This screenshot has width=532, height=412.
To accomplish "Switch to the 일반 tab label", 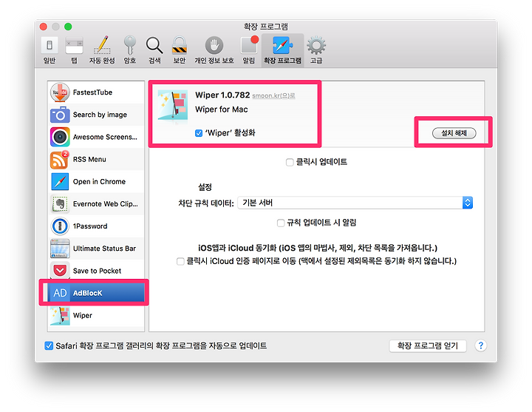I will [50, 61].
